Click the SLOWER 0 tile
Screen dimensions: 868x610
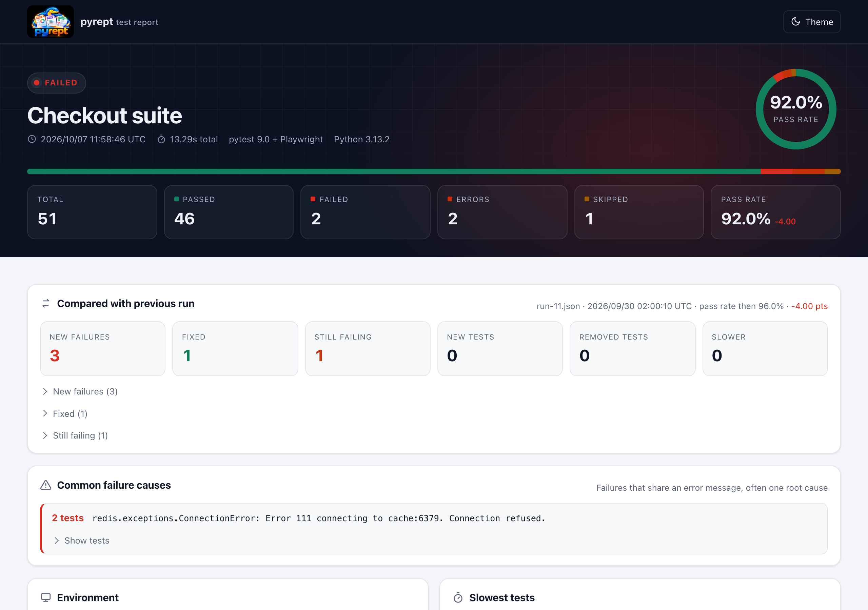pos(765,348)
